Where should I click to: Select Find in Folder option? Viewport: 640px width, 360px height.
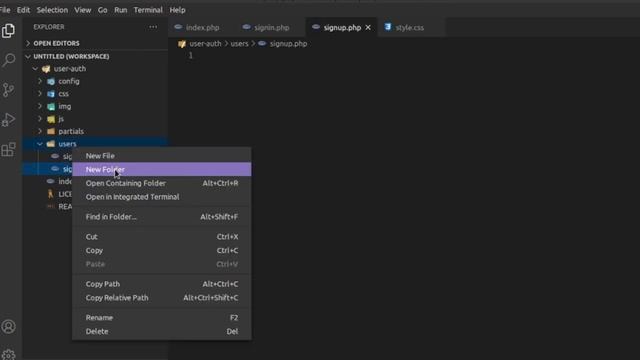click(162, 217)
